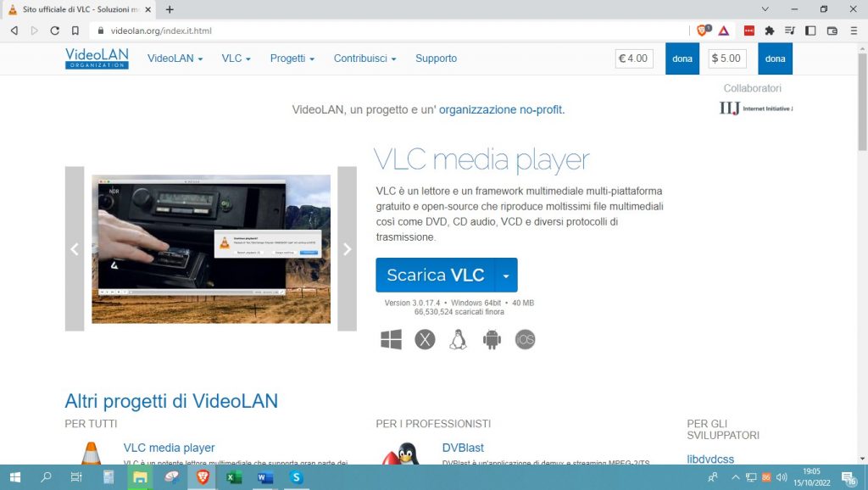This screenshot has height=490, width=868.
Task: Advance the carousel with the next arrow
Action: click(347, 248)
